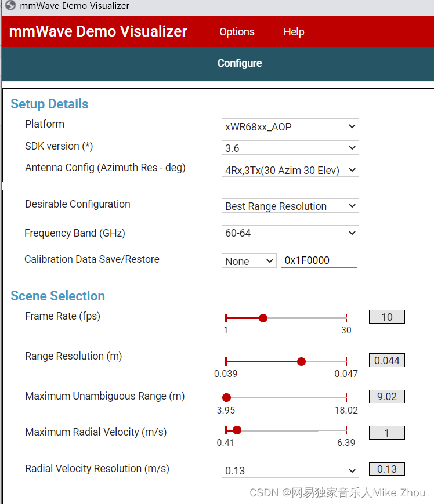The width and height of the screenshot is (434, 504).
Task: Click the Scene Selection heading
Action: click(58, 296)
